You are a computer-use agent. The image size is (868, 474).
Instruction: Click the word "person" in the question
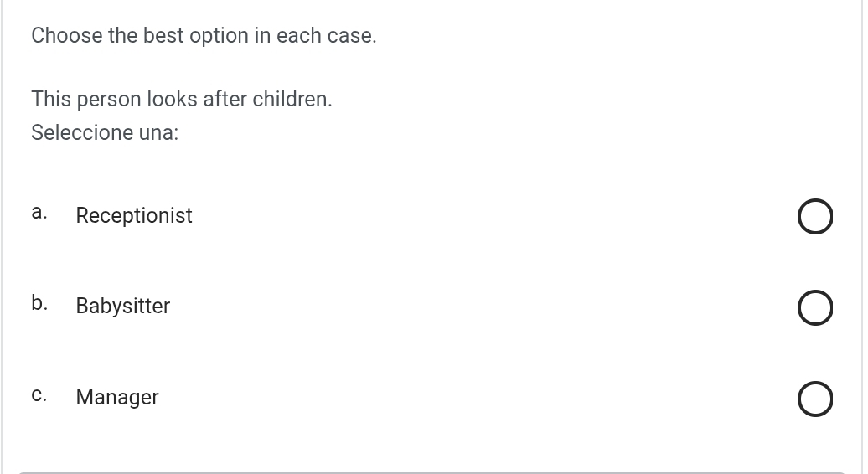point(109,100)
